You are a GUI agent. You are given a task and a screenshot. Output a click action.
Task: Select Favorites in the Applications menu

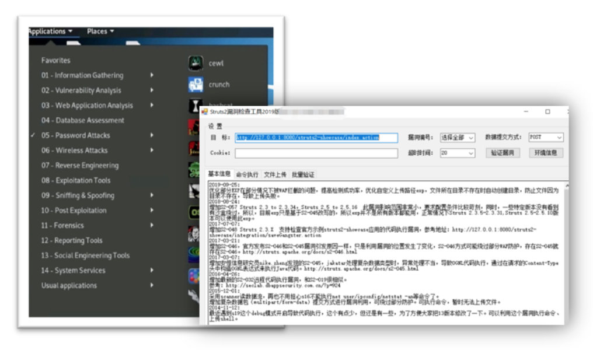56,60
